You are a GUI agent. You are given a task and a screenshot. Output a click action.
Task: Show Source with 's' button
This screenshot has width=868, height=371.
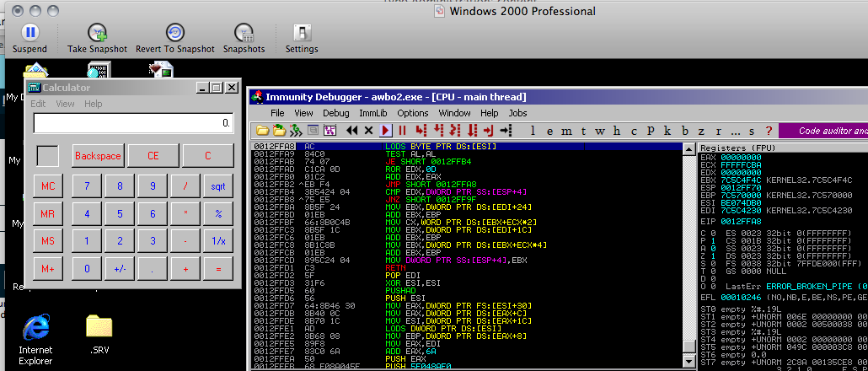click(x=752, y=132)
